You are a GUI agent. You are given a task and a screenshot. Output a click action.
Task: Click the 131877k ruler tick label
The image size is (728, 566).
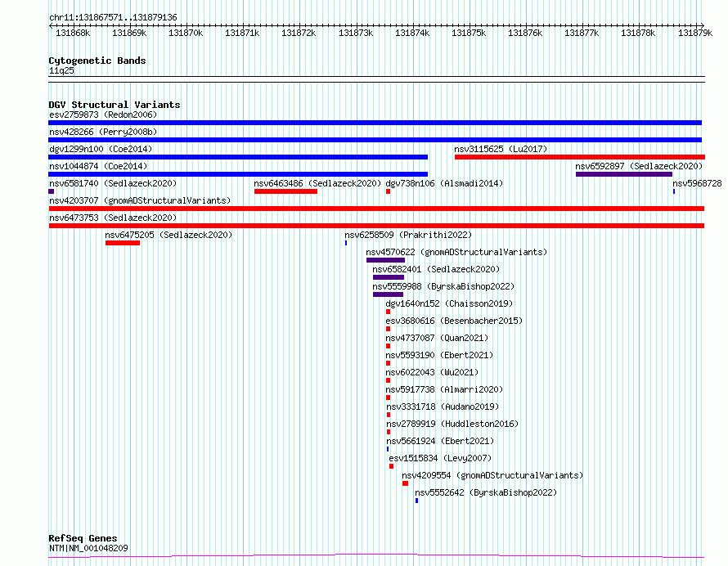[582, 33]
